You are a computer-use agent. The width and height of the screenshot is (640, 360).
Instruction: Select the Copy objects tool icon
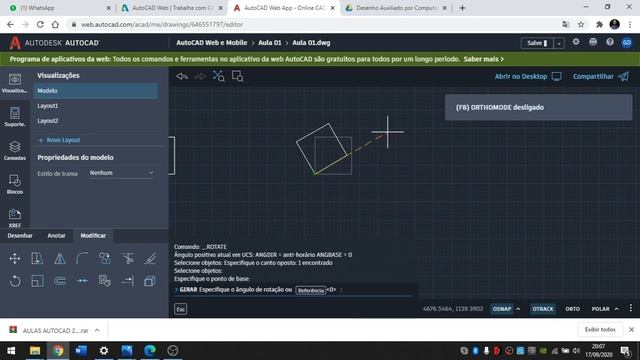tap(104, 258)
